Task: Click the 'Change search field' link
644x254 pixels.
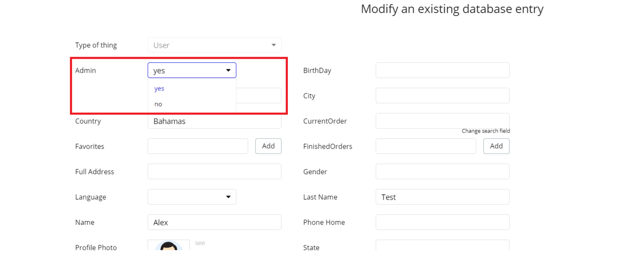Action: (486, 131)
